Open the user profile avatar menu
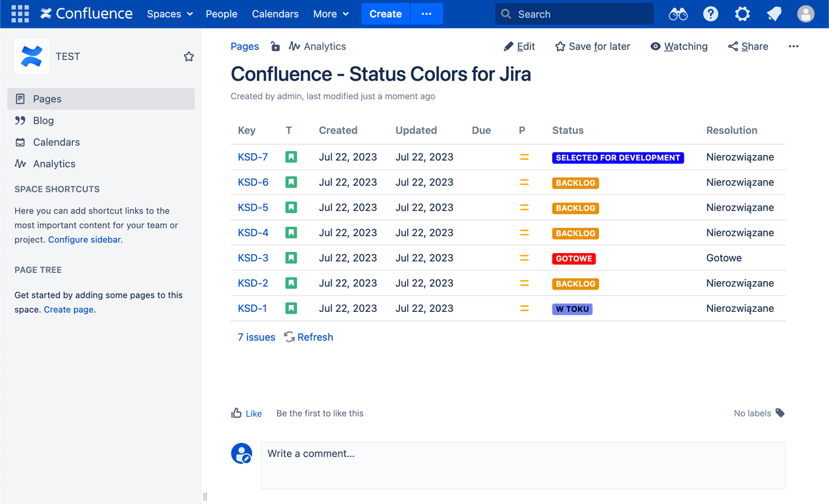 [x=805, y=14]
